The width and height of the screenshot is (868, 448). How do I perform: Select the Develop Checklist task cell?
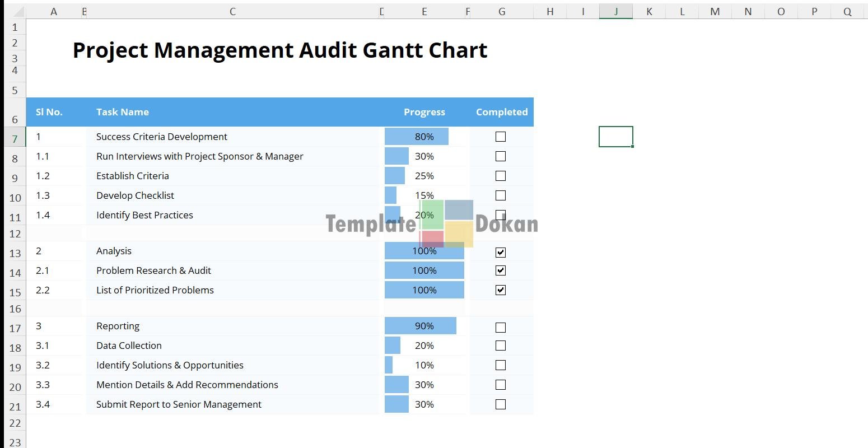pyautogui.click(x=135, y=195)
